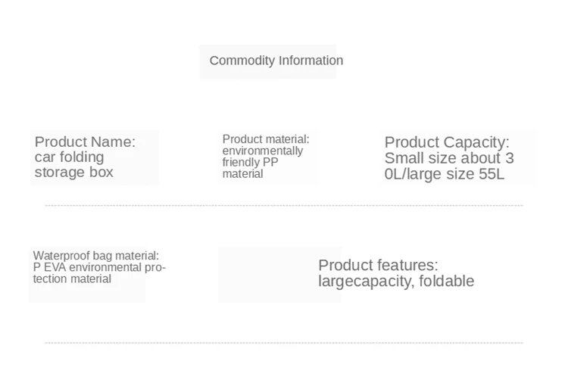The image size is (568, 392).
Task: Click the word material under friendly PP
Action: 242,174
